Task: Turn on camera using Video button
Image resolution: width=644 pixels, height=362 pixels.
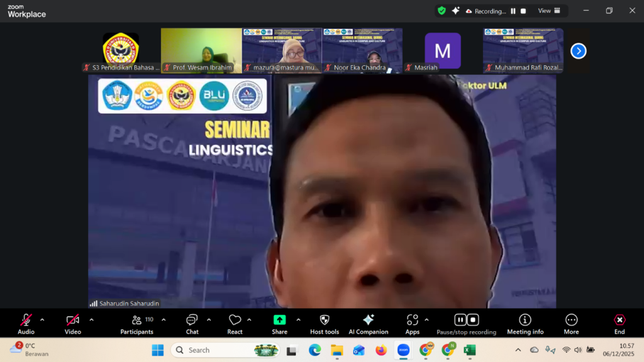Action: 73,323
